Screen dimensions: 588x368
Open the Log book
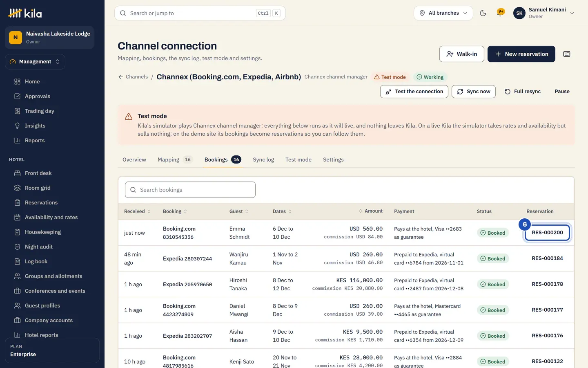[x=52, y=261]
